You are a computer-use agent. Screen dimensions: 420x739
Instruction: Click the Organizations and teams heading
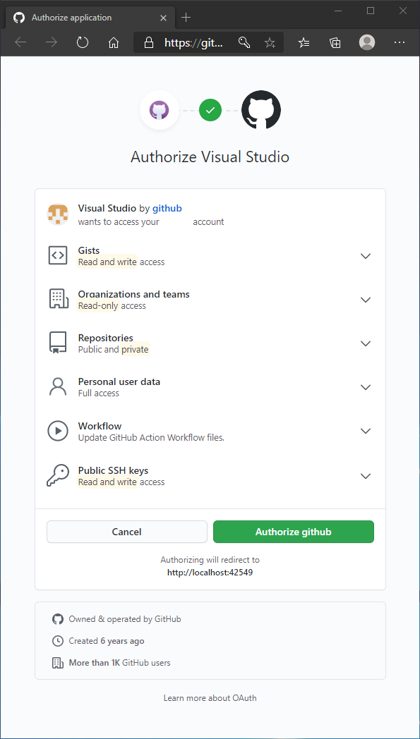(x=134, y=294)
